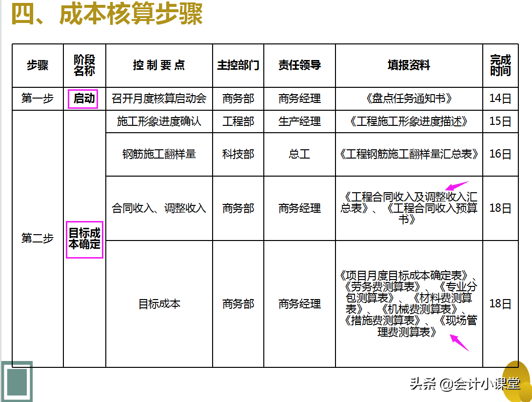Switch to the 责任领导 column header
The width and height of the screenshot is (532, 402).
pos(299,65)
